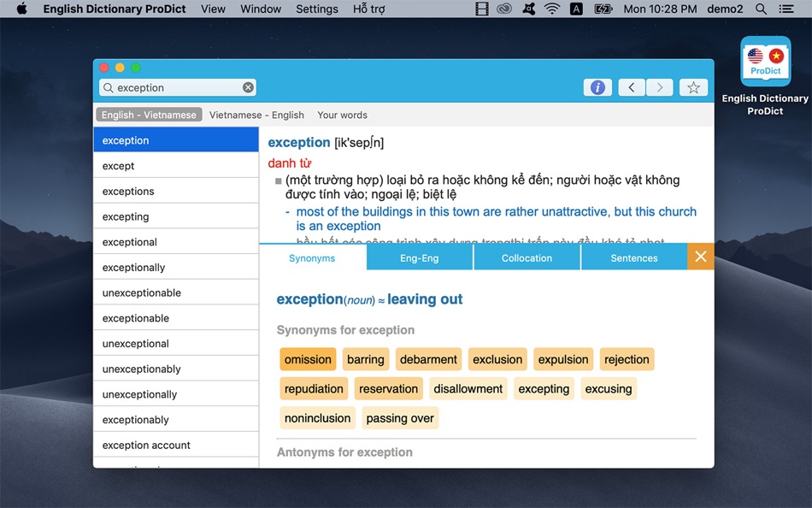Open the View menu
This screenshot has height=508, width=812.
214,9
